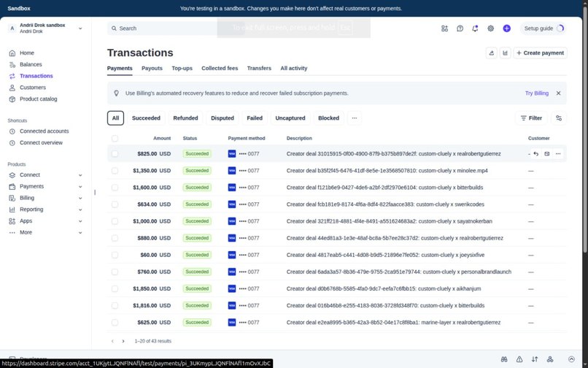The image size is (588, 368).
Task: Filter payments by Disputed status
Action: click(223, 118)
